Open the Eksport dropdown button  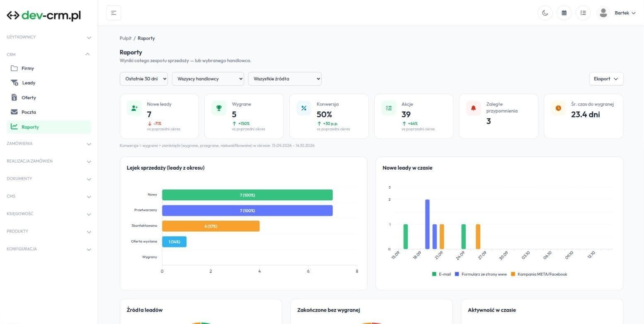click(606, 79)
